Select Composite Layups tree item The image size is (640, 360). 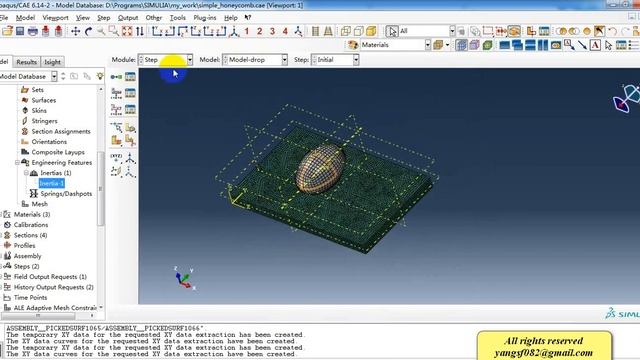58,152
